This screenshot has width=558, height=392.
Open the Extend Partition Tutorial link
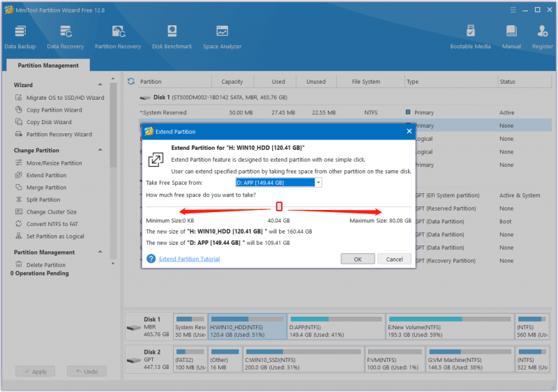tap(189, 259)
